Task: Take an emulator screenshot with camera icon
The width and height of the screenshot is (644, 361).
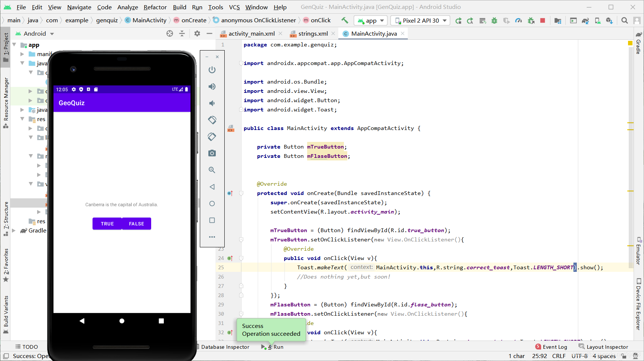Action: pos(212,153)
